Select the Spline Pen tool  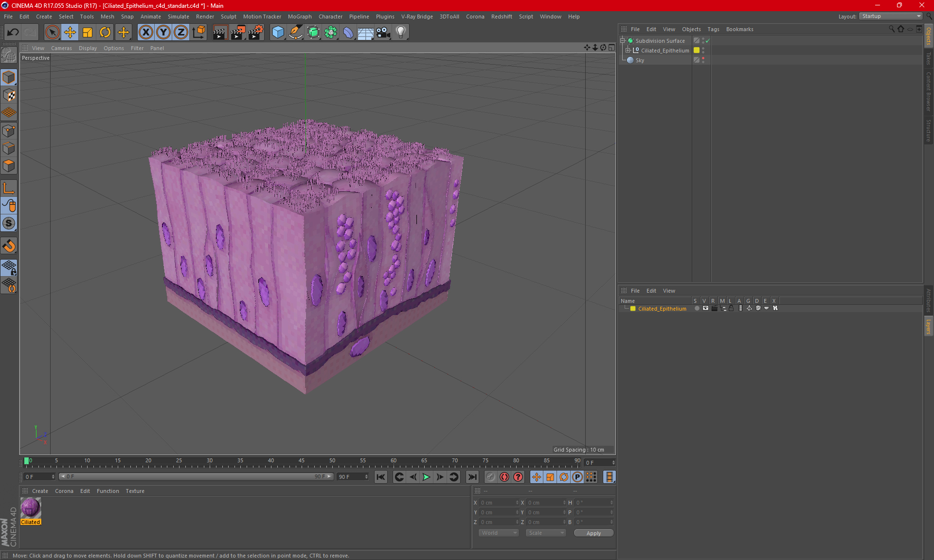pyautogui.click(x=295, y=33)
